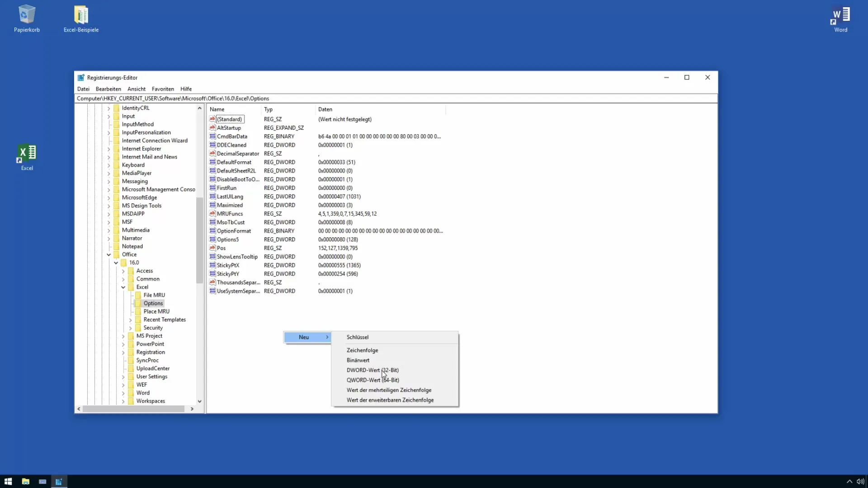Click the DecimalSeparator string icon
Screen dimensions: 868x488
pyautogui.click(x=212, y=154)
